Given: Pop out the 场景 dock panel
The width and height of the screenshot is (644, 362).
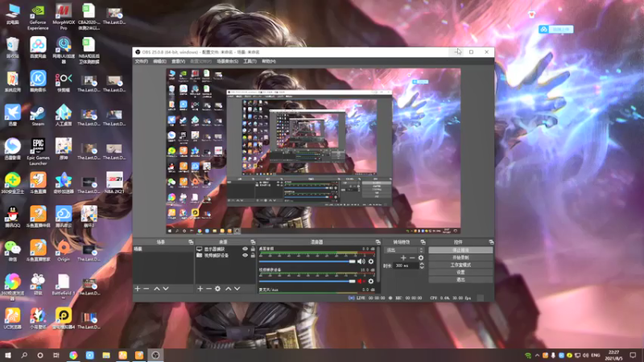Looking at the screenshot, I should [191, 242].
